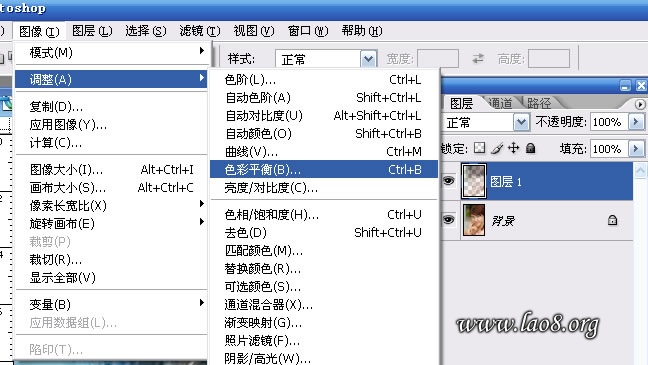Viewport: 648px width, 365px height.
Task: Click the 填充 value field
Action: point(609,148)
